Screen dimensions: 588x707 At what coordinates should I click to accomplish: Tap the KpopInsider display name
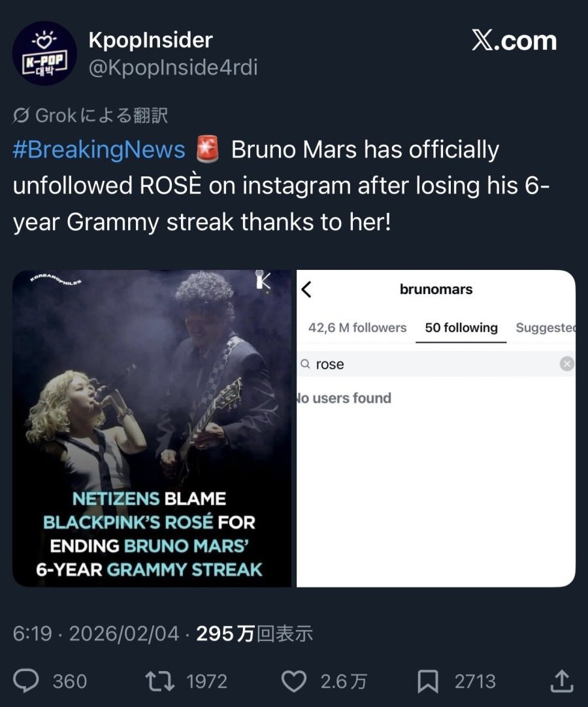coord(150,40)
